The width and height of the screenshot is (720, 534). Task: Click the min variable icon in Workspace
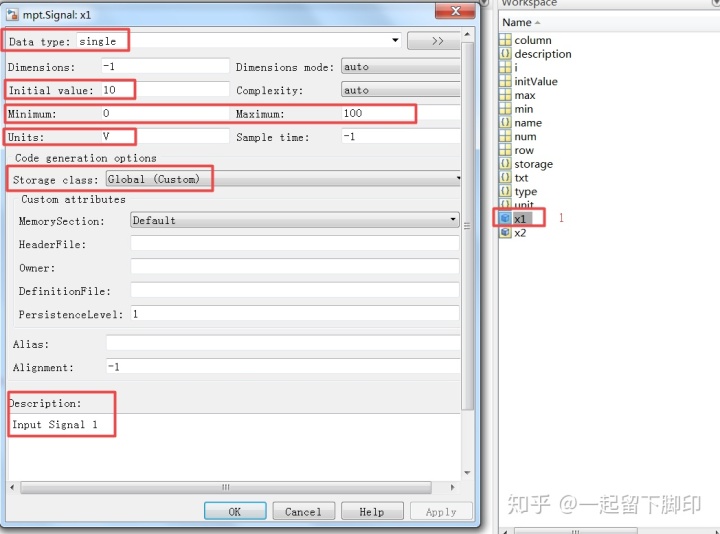(x=505, y=109)
